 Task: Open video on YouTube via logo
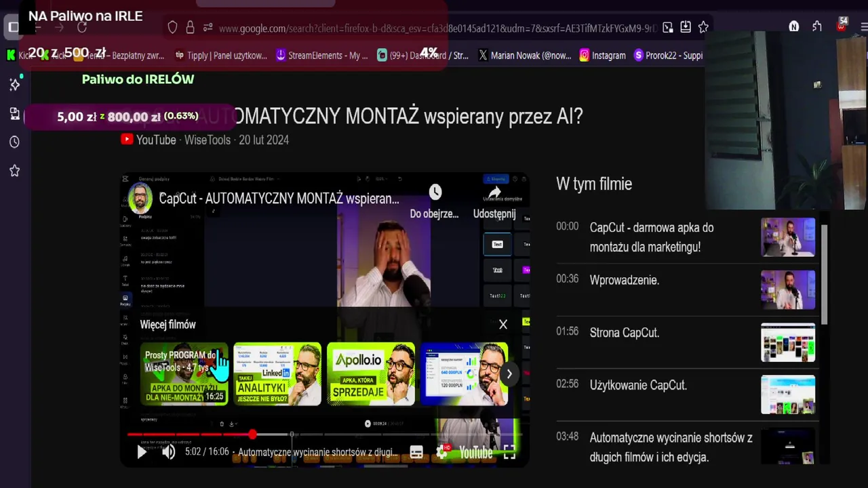475,452
